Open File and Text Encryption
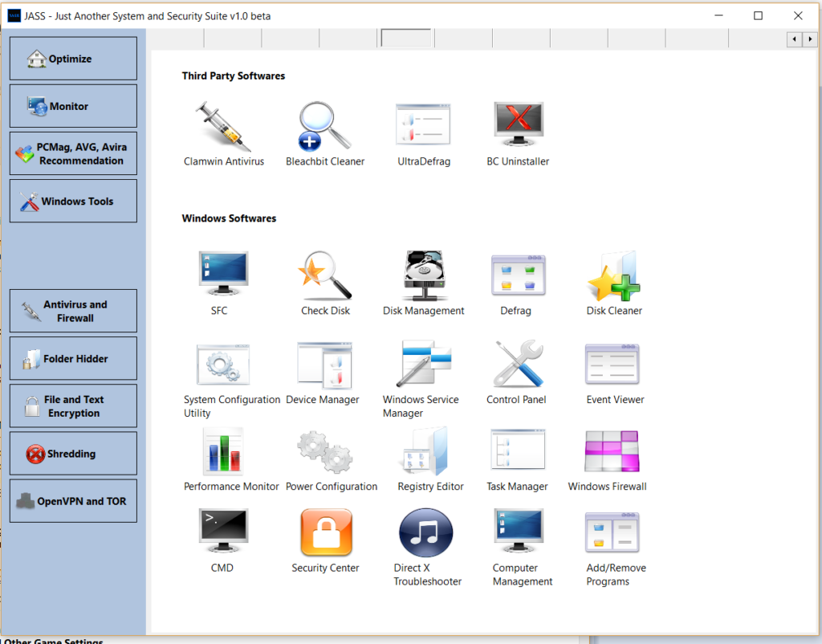The image size is (822, 644). [73, 406]
